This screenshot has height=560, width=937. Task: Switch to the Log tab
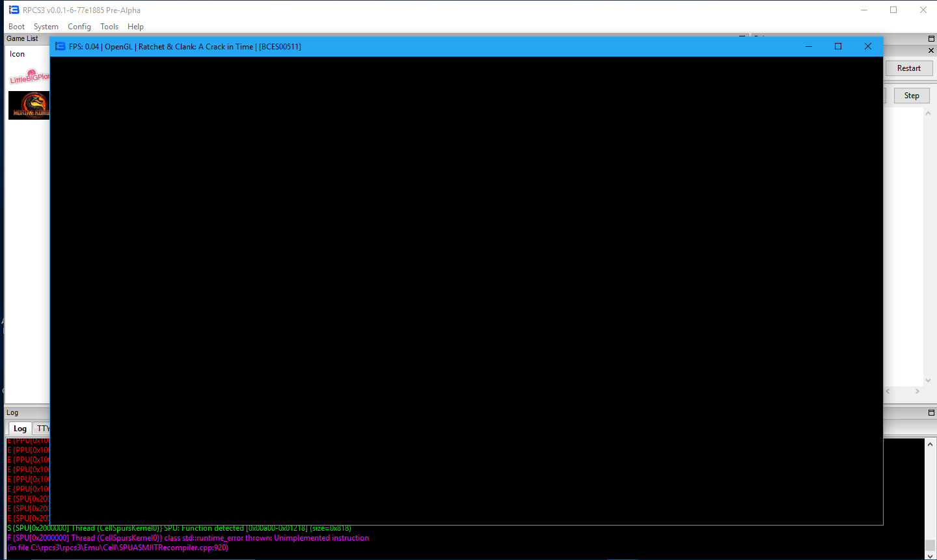point(20,429)
